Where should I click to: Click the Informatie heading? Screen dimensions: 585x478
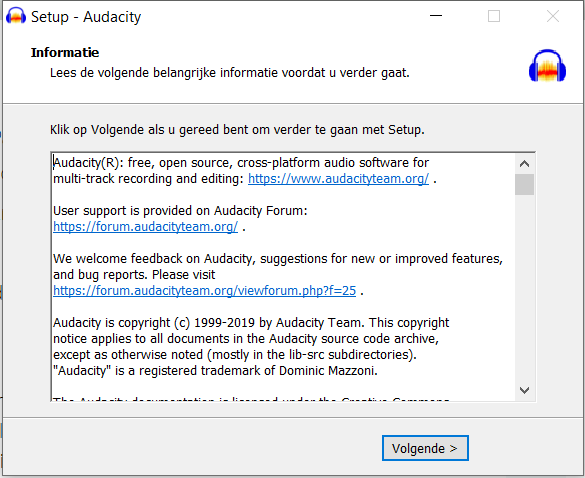[x=65, y=53]
